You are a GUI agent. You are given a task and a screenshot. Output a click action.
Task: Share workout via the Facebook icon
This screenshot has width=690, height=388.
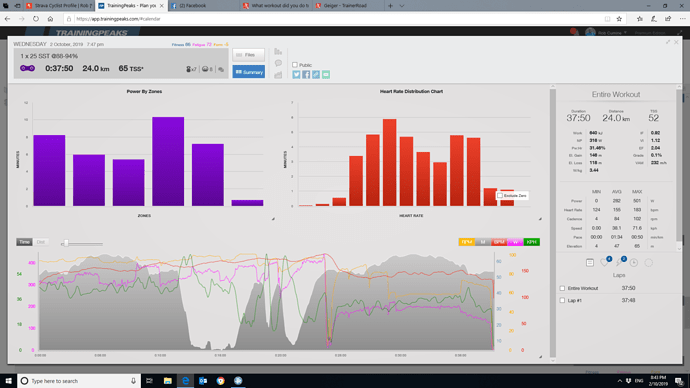[306, 74]
